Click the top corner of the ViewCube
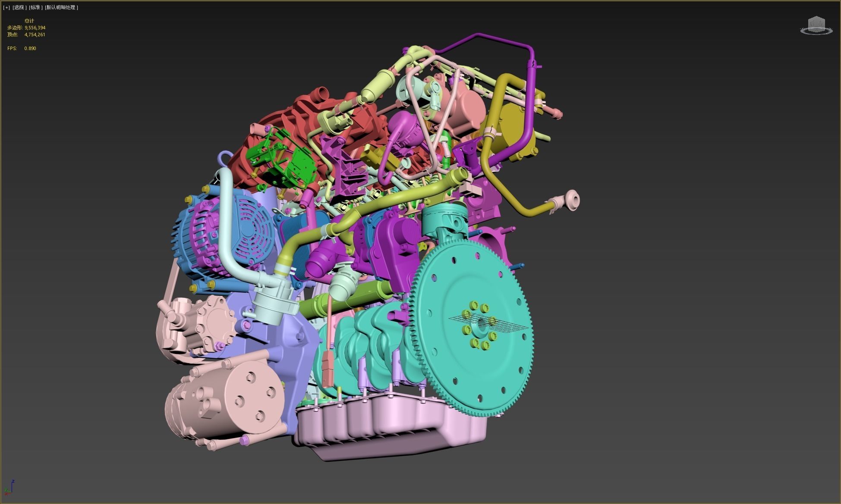Viewport: 841px width, 504px height. (816, 16)
